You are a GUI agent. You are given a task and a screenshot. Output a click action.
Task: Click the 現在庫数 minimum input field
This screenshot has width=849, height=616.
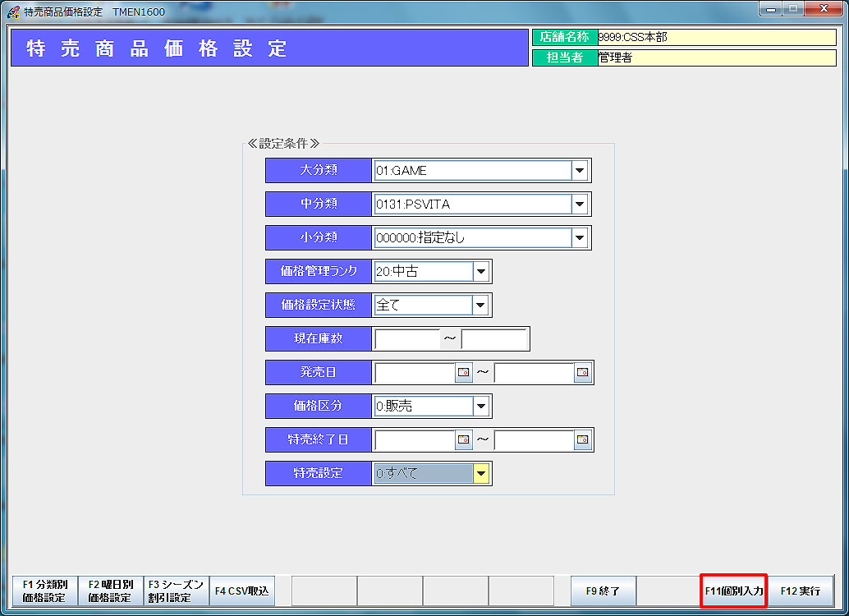pos(406,338)
